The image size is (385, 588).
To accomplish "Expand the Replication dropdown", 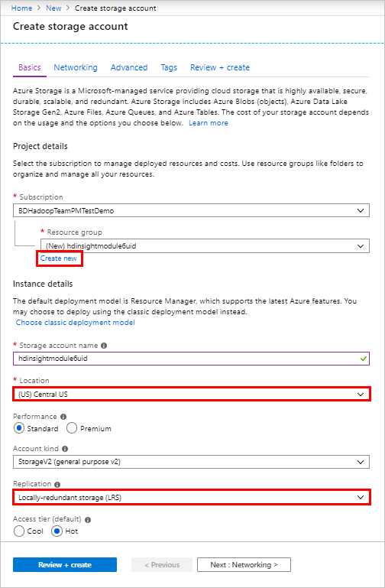I will pyautogui.click(x=192, y=497).
